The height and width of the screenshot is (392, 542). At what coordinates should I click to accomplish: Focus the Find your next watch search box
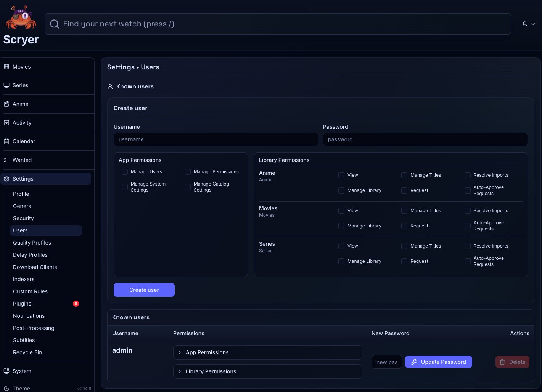point(278,24)
